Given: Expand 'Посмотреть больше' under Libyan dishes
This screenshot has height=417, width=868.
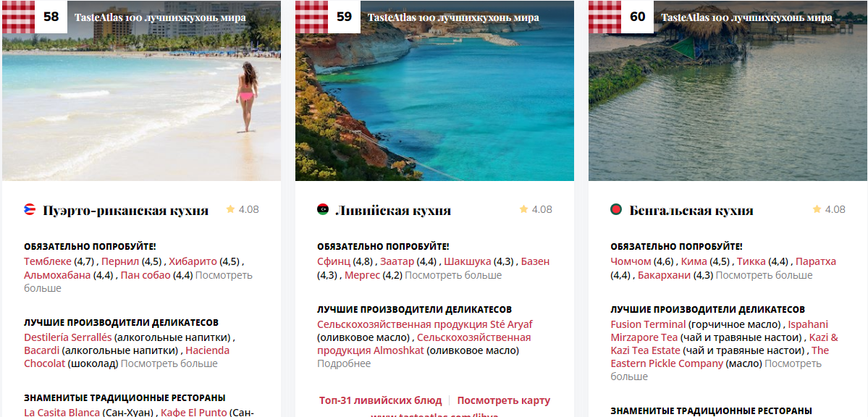Looking at the screenshot, I should [452, 275].
